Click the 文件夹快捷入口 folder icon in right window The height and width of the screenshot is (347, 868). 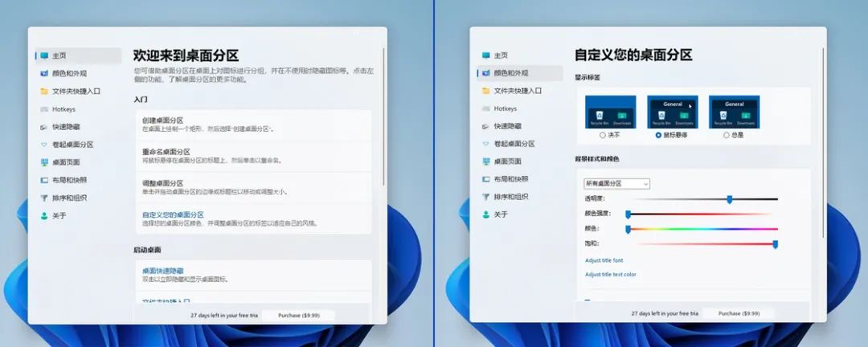[485, 90]
